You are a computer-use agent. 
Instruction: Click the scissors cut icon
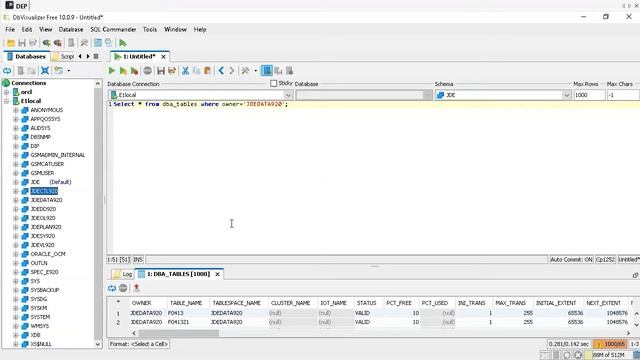(185, 71)
